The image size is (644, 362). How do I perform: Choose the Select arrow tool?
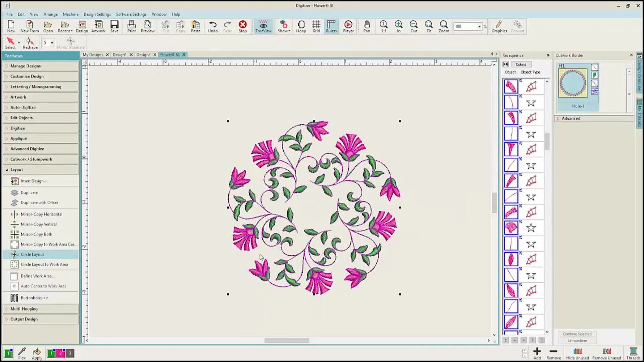click(10, 43)
